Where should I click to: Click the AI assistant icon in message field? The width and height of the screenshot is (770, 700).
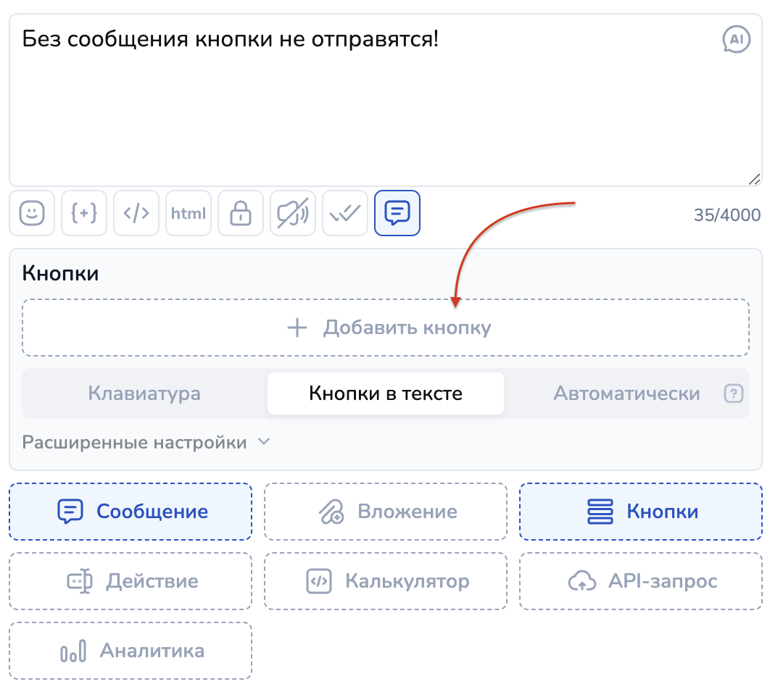click(737, 40)
